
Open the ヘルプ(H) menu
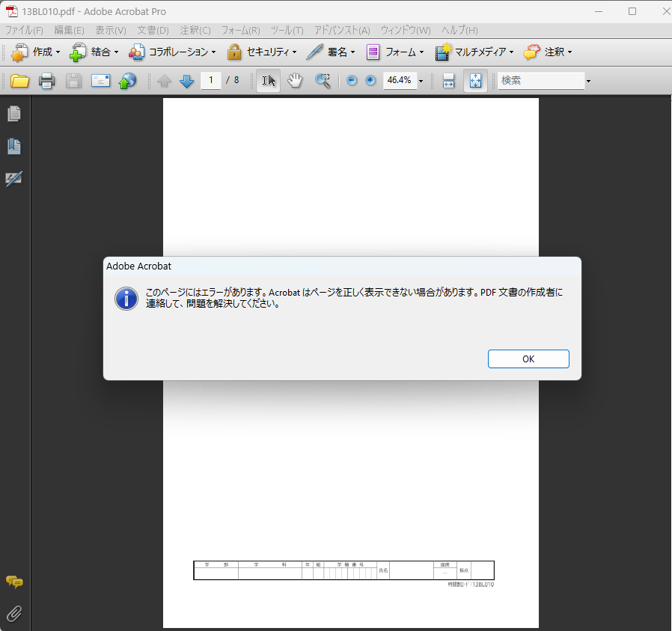click(x=459, y=31)
